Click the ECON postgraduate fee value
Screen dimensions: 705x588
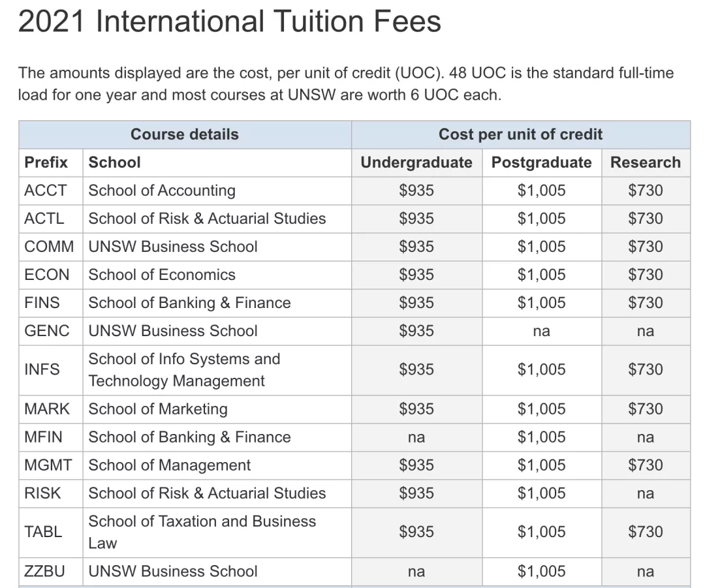tap(542, 275)
